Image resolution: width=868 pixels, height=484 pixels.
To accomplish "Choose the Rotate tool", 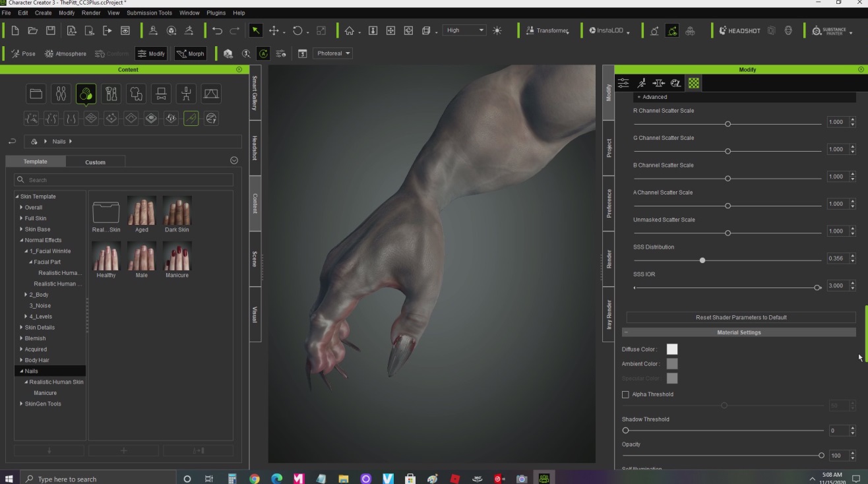I will pyautogui.click(x=297, y=30).
